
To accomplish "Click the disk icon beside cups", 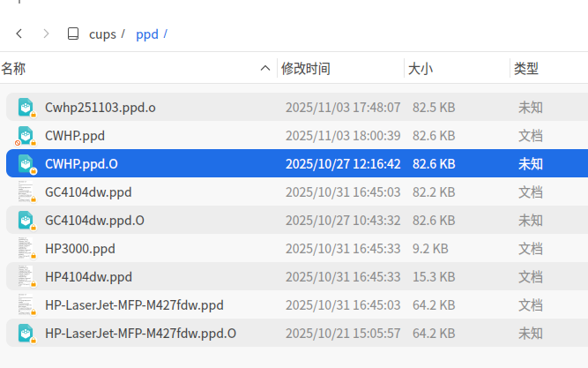I will pos(73,34).
